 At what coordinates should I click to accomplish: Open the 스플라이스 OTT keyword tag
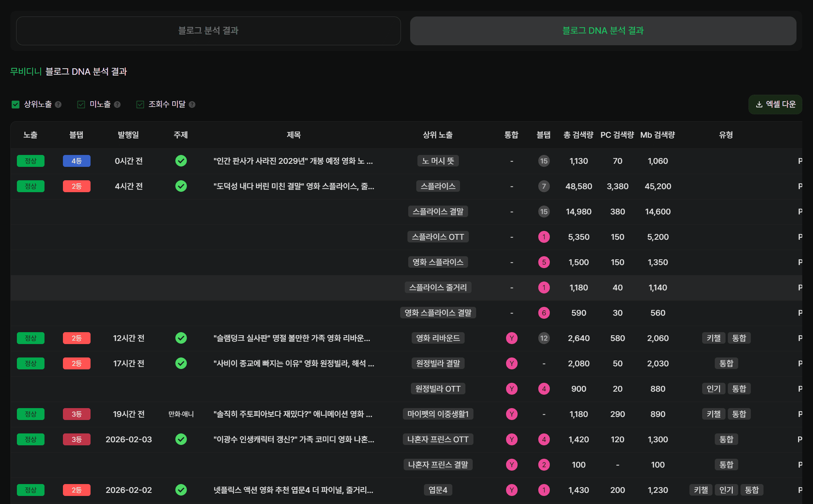coord(438,237)
